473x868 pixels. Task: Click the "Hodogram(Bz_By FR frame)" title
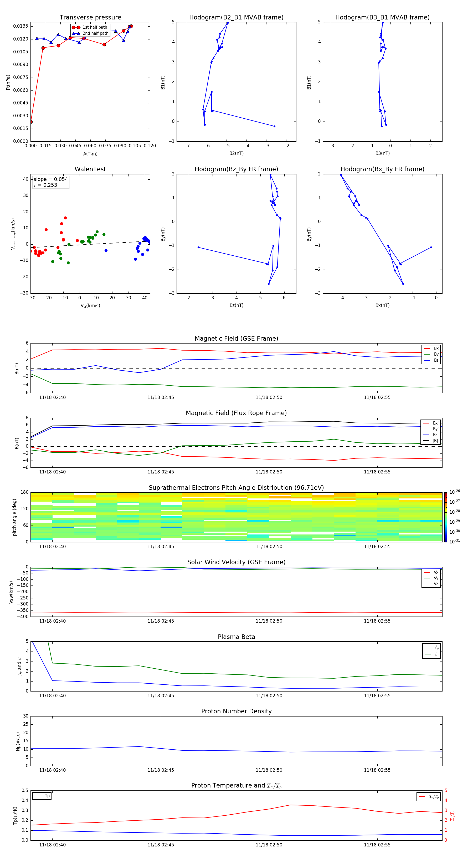[x=236, y=169]
